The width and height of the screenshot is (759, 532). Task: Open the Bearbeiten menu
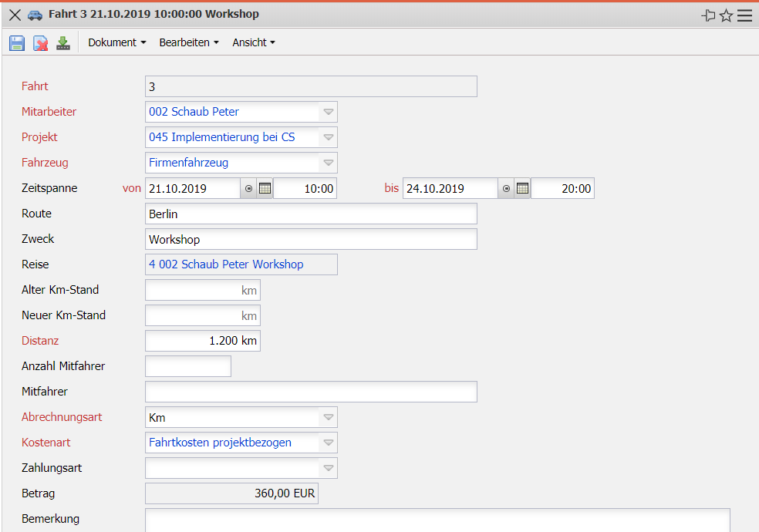189,42
